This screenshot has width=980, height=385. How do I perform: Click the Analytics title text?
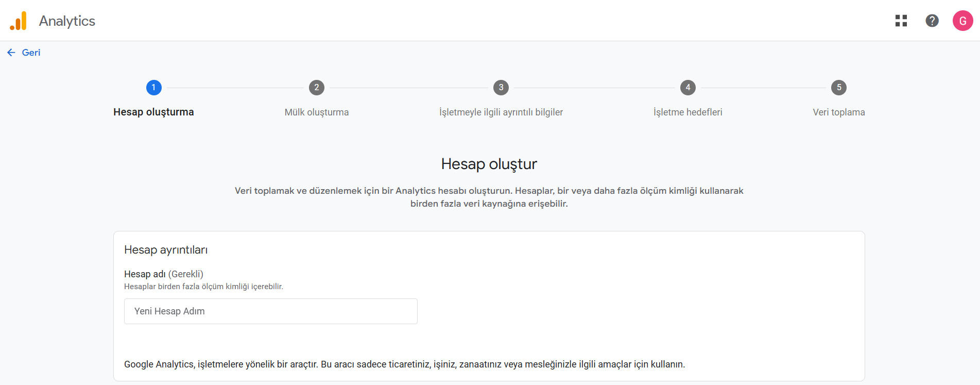coord(67,21)
